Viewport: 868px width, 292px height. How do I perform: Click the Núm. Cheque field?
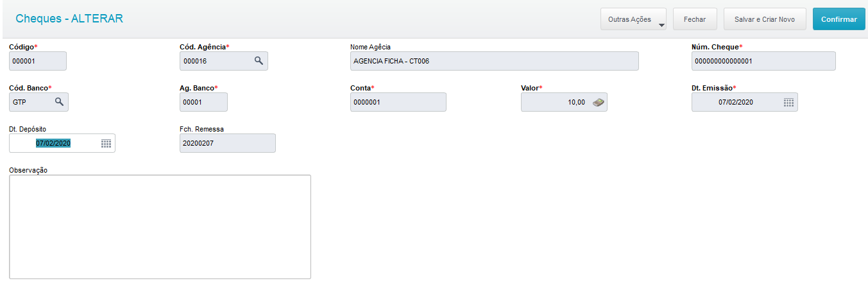pyautogui.click(x=763, y=61)
